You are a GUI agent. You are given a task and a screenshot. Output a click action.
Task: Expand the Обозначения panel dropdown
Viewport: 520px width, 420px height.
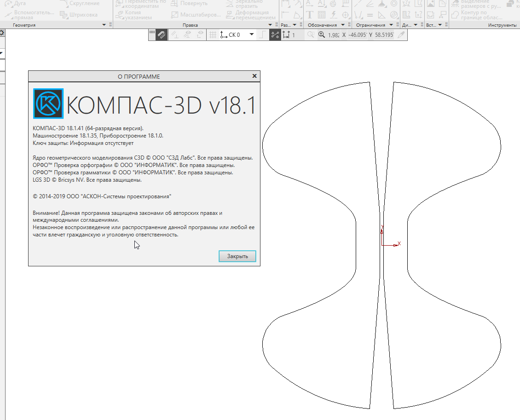click(343, 25)
